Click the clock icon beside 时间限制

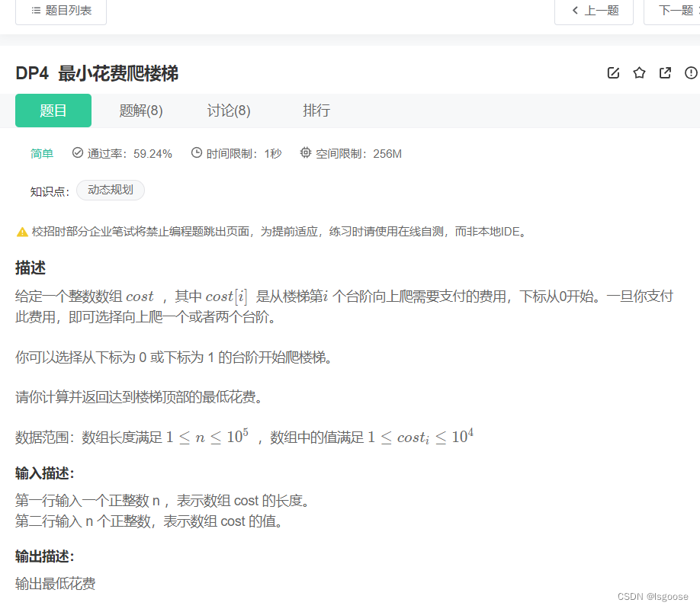tap(196, 153)
